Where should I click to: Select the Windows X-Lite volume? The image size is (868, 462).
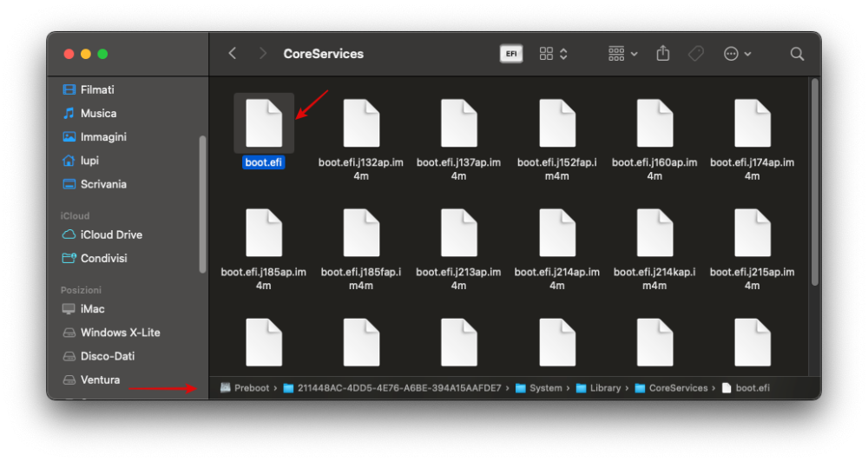[111, 333]
